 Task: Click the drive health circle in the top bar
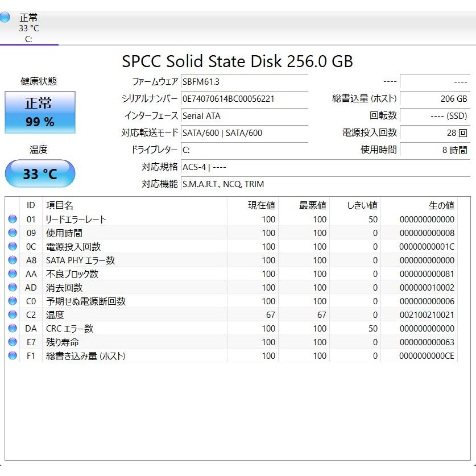6,18
